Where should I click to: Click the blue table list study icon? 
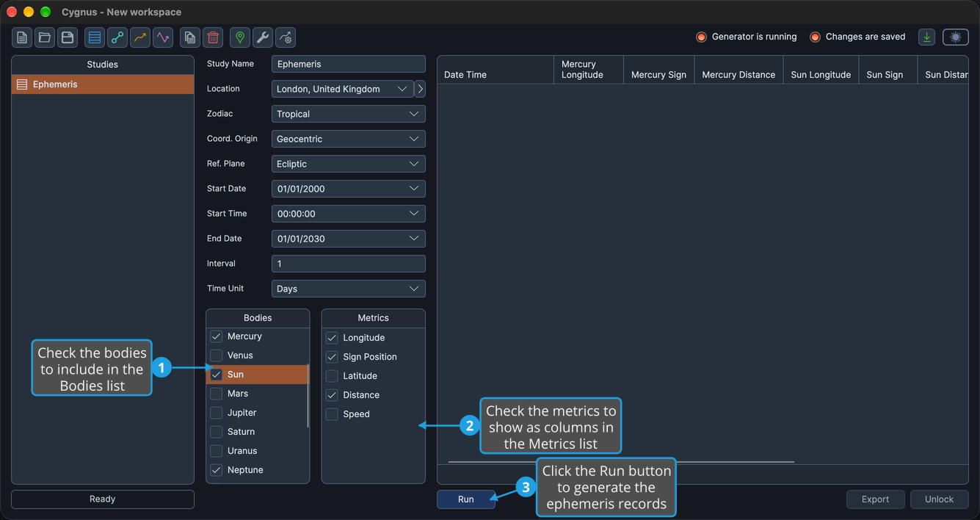tap(95, 37)
